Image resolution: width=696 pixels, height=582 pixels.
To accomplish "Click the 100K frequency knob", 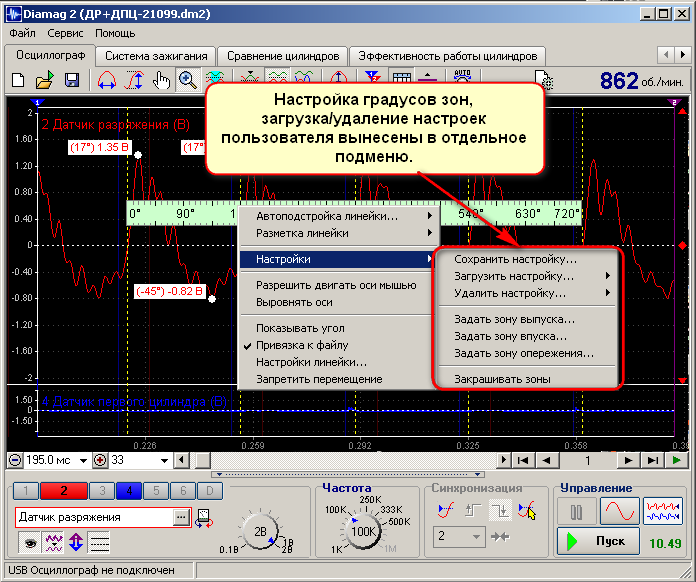I will (363, 531).
